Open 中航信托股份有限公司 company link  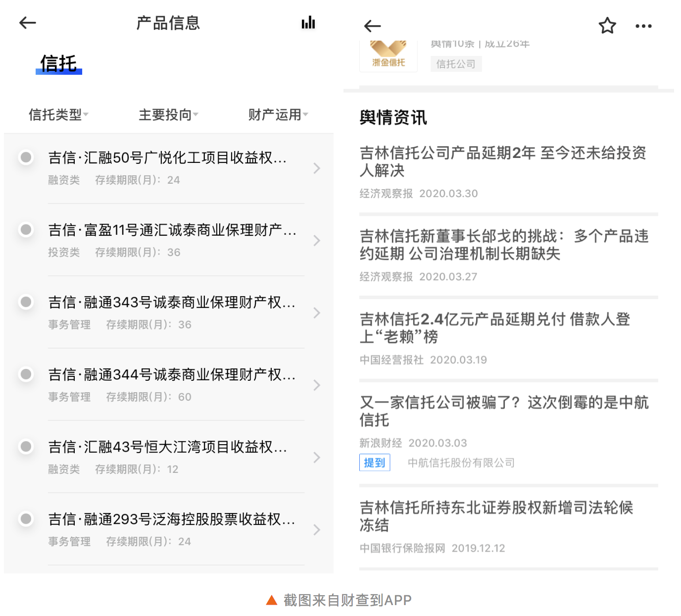[x=461, y=462]
